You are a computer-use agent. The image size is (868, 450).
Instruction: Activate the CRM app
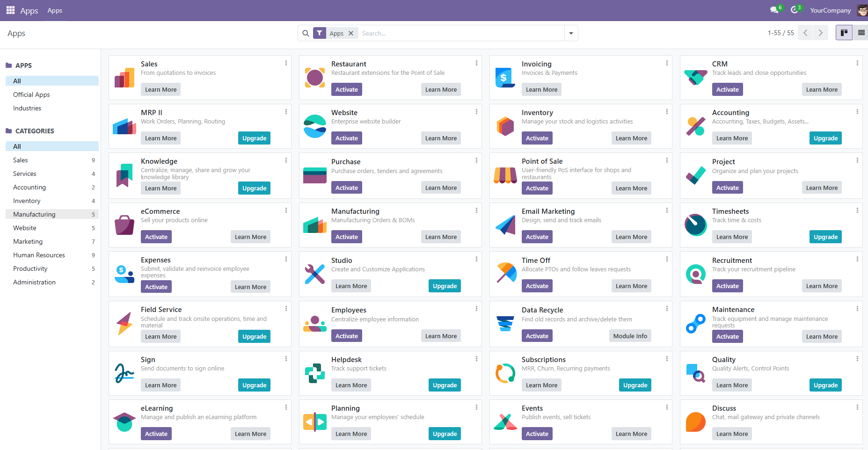coord(727,89)
